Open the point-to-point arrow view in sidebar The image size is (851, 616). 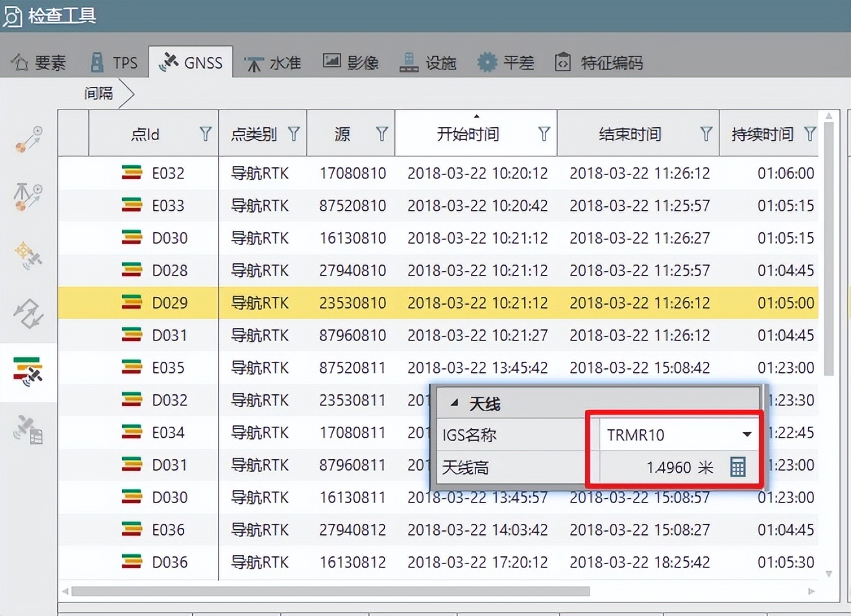(29, 139)
